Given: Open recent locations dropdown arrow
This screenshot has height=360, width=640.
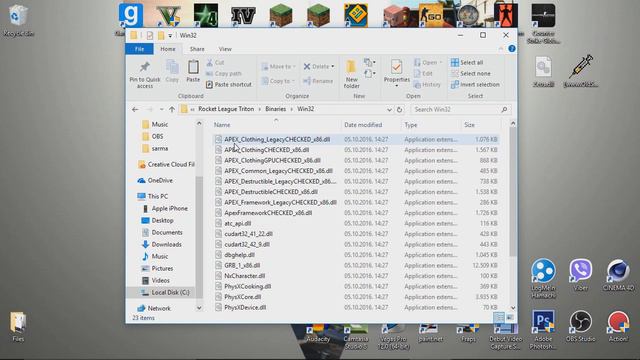Looking at the screenshot, I should click(162, 109).
